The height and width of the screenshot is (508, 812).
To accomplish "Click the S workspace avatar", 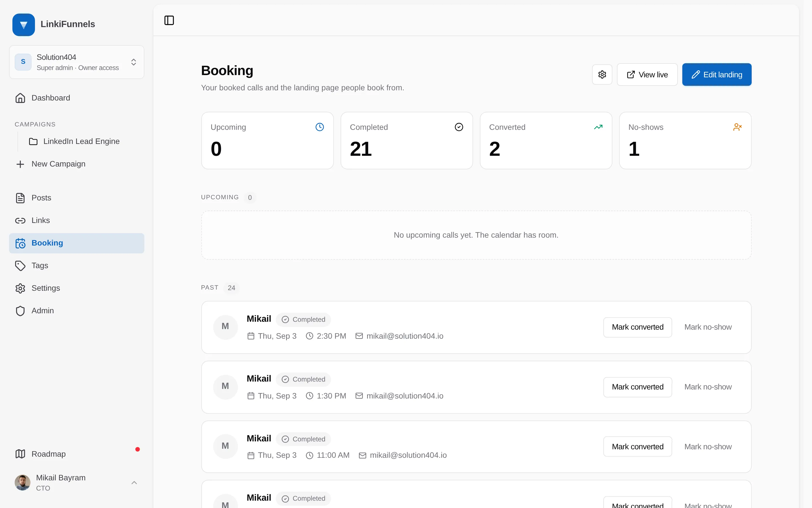I will [x=23, y=62].
